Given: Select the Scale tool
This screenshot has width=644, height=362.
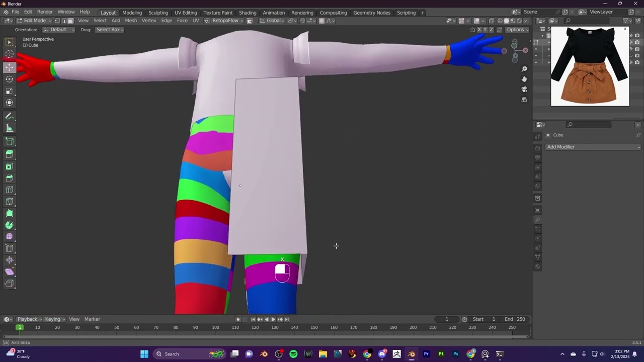Looking at the screenshot, I should (x=10, y=91).
